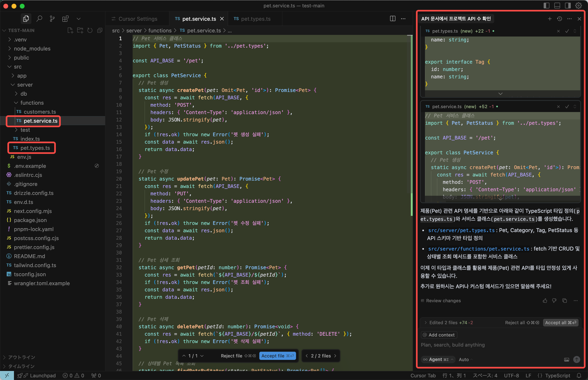588x380 pixels.
Task: Click the Accept file button
Action: coord(277,356)
